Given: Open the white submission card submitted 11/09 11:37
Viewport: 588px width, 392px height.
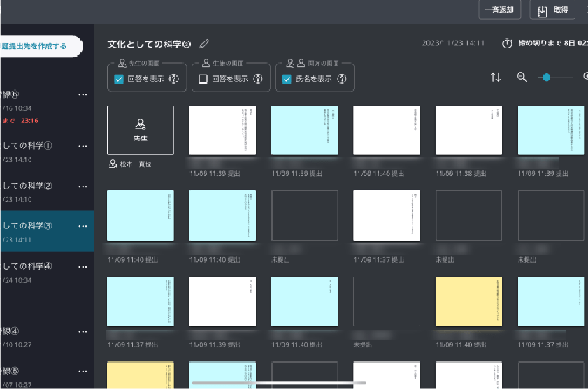Looking at the screenshot, I should coord(387,215).
